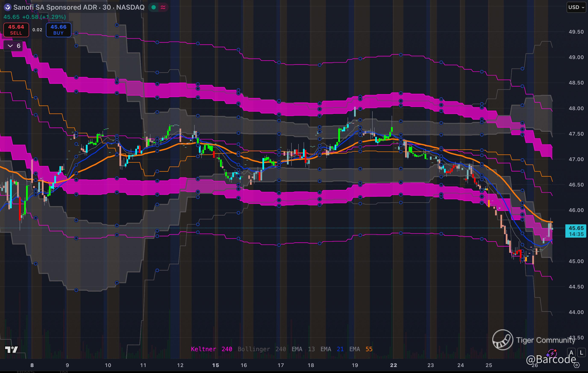Click date 22 on time axis

[x=393, y=365]
